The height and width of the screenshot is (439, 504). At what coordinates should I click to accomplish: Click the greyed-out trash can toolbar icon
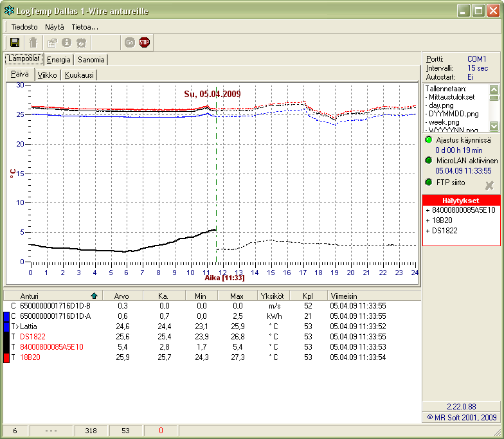point(33,42)
